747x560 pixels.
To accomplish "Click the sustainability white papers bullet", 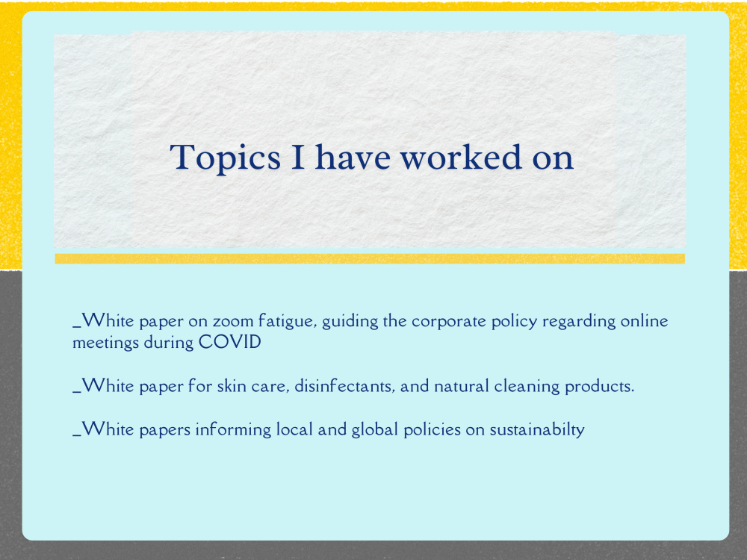I will [x=329, y=429].
